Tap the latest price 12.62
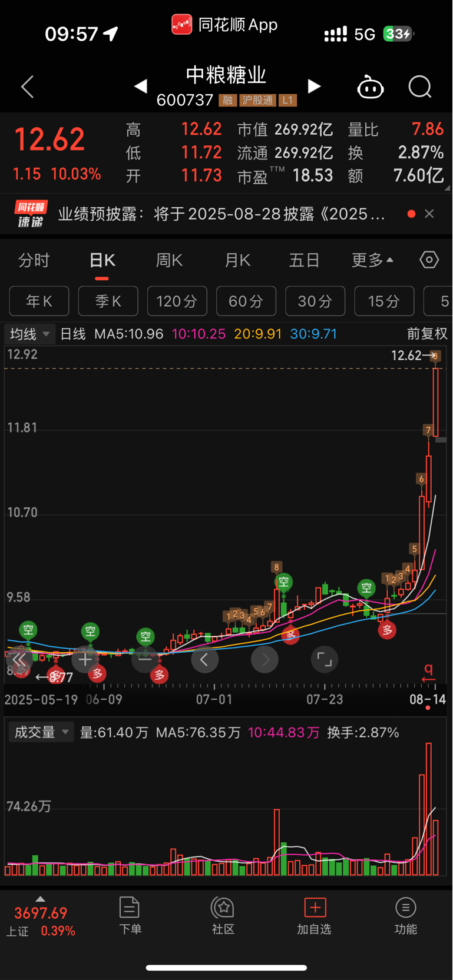Screen dimensions: 453x980 coord(49,140)
